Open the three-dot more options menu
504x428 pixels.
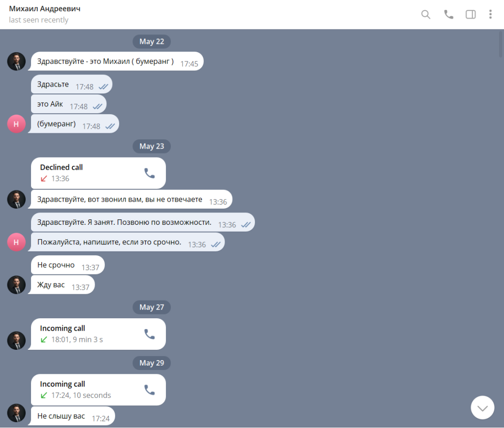coord(490,14)
